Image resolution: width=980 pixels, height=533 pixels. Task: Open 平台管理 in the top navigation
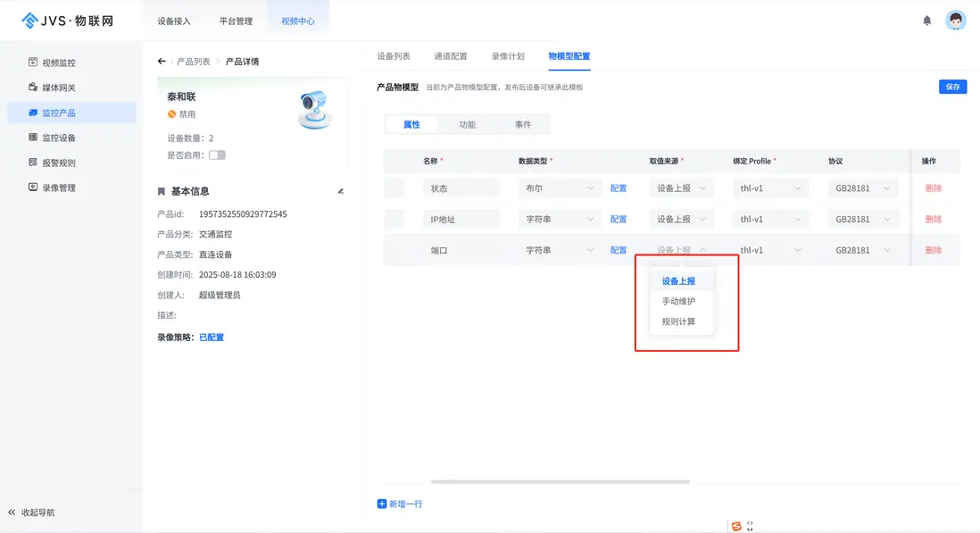click(235, 19)
